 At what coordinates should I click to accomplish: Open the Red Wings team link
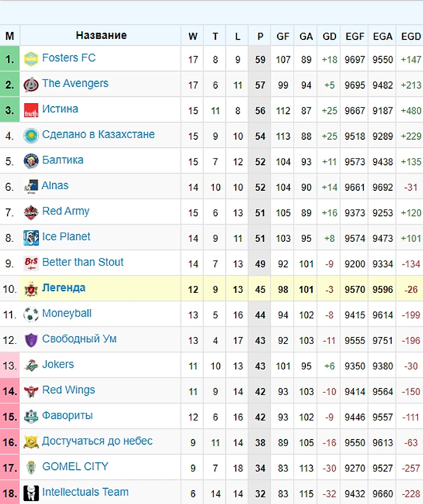[68, 390]
